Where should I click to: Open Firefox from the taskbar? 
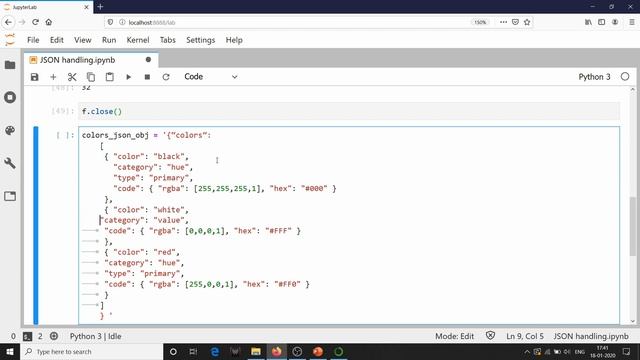277,351
